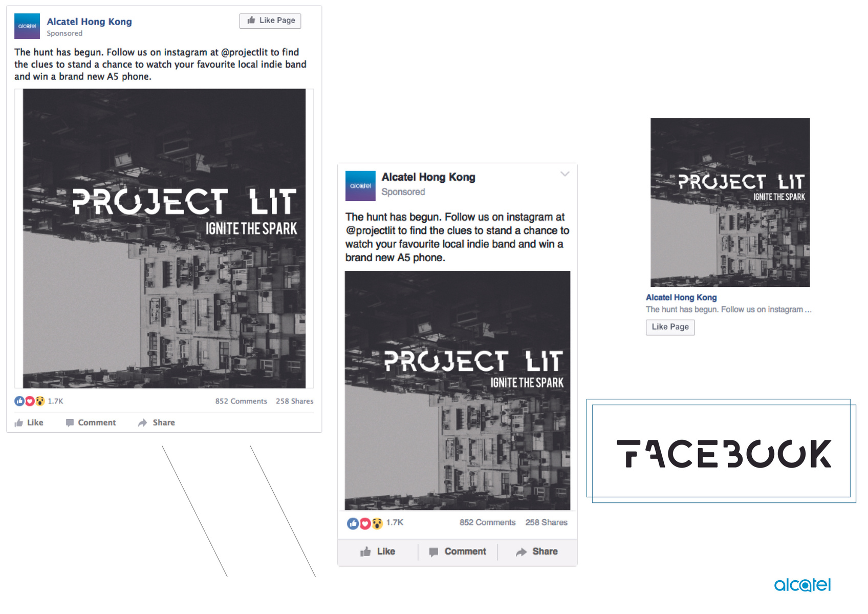This screenshot has height=614, width=868.
Task: Click the Like button in mobile ad
Action: 378,552
